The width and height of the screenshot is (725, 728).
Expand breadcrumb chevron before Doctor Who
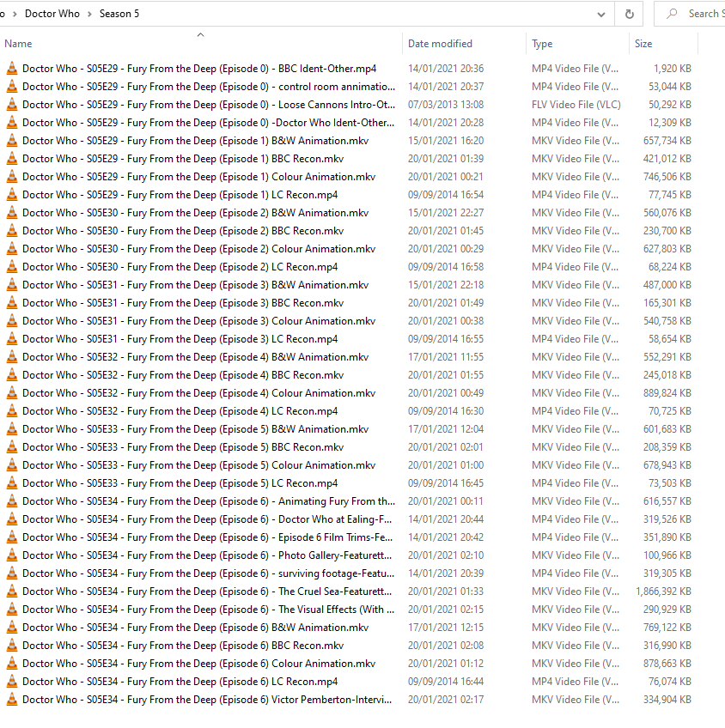click(x=15, y=14)
